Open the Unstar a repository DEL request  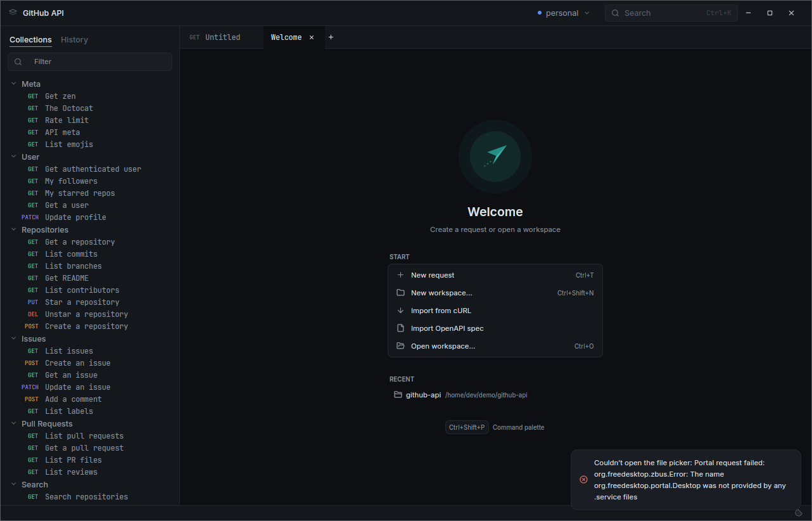pos(90,314)
